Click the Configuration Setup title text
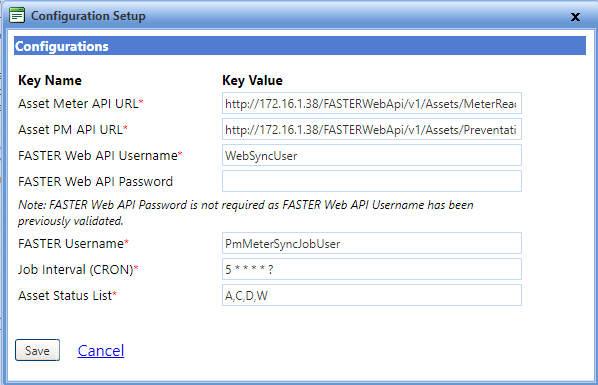598x385 pixels. [88, 16]
